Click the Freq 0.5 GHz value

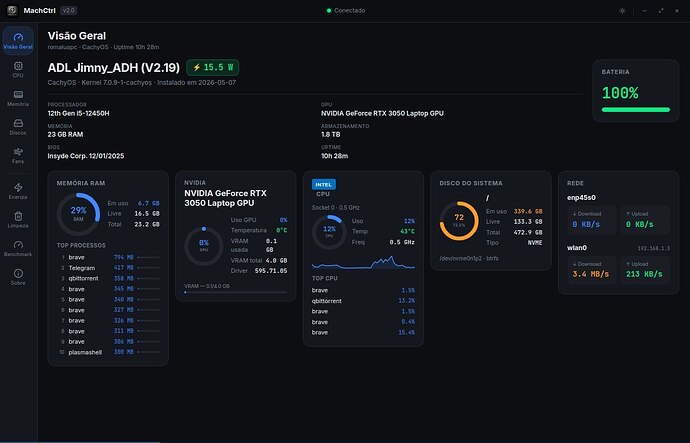402,242
